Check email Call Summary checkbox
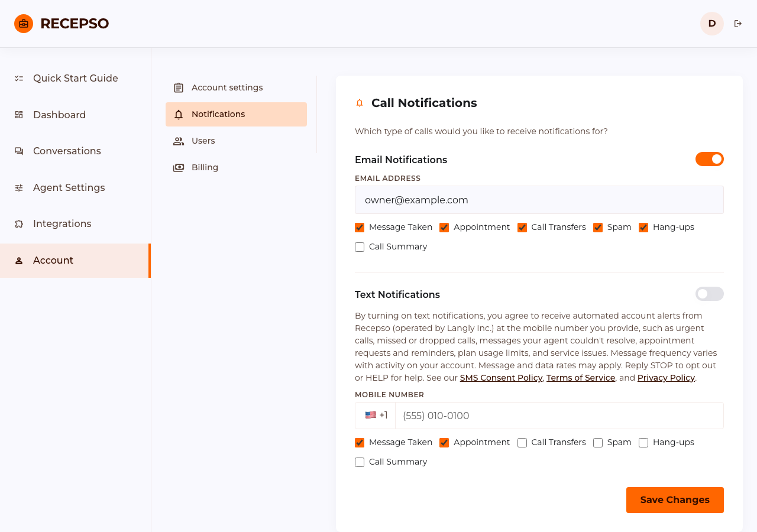Image resolution: width=757 pixels, height=532 pixels. [x=360, y=247]
